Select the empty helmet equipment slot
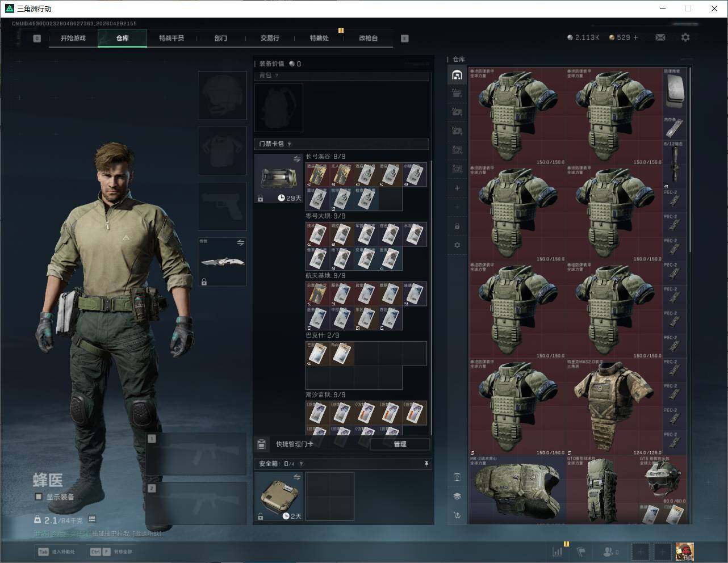This screenshot has height=563, width=728. [223, 95]
